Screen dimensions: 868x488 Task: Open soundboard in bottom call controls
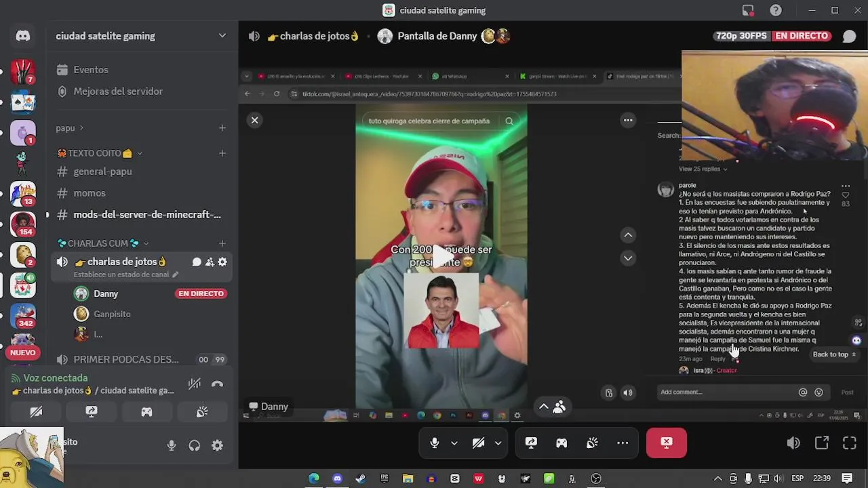pyautogui.click(x=592, y=443)
